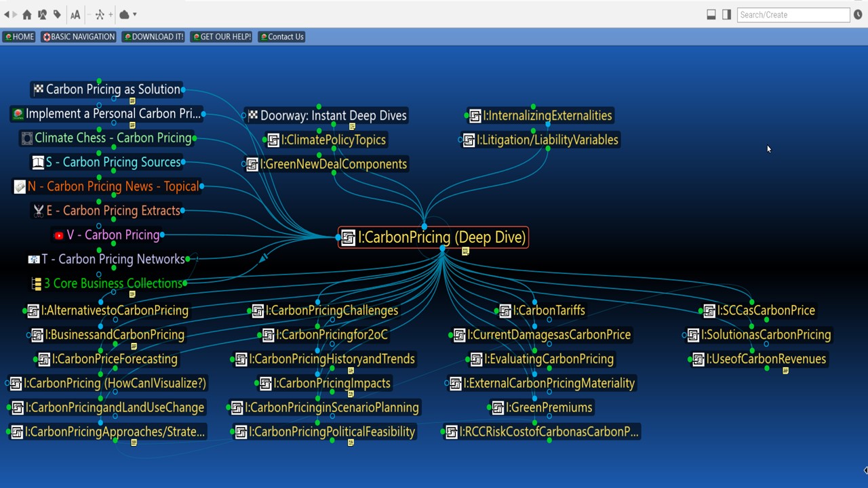868x488 pixels.
Task: Open V - Carbon Pricing thought
Action: tap(106, 235)
